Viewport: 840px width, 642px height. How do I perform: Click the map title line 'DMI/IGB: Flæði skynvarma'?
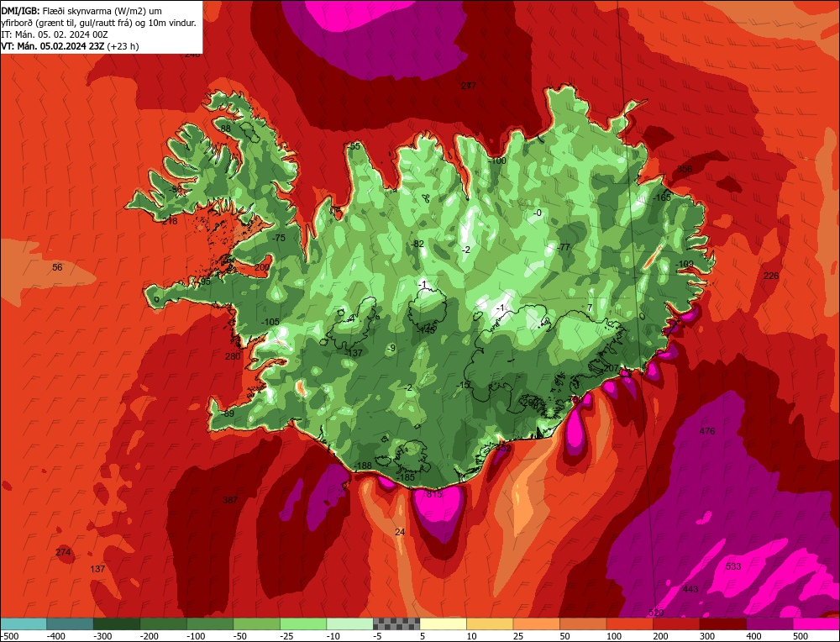[81, 11]
